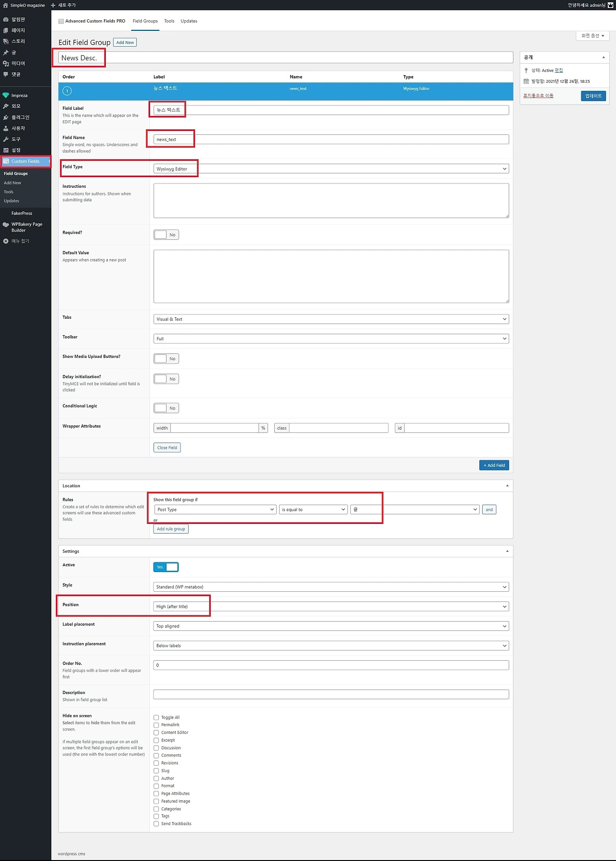Open the Style dropdown showing Standard (WP metabox)

point(331,587)
